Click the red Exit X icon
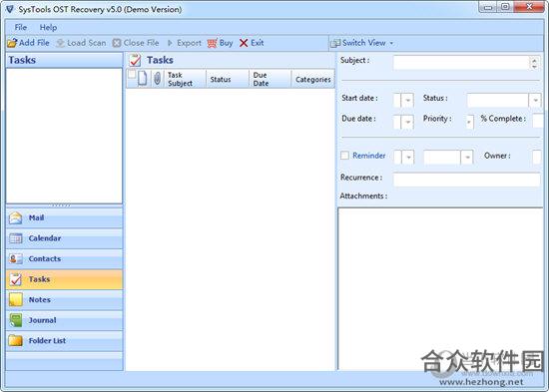549x392 pixels. coord(244,43)
